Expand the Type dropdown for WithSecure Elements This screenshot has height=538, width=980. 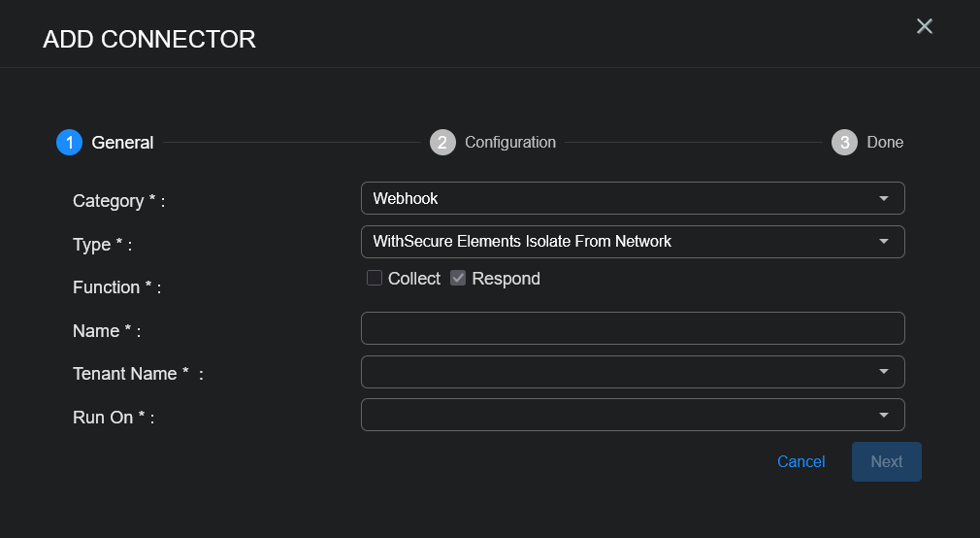[632, 242]
